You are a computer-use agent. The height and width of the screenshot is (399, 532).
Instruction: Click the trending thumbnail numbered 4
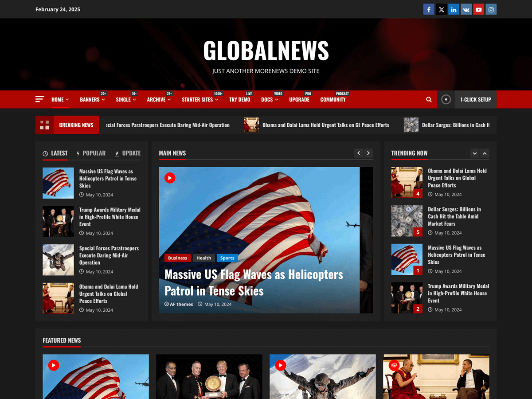(x=407, y=183)
